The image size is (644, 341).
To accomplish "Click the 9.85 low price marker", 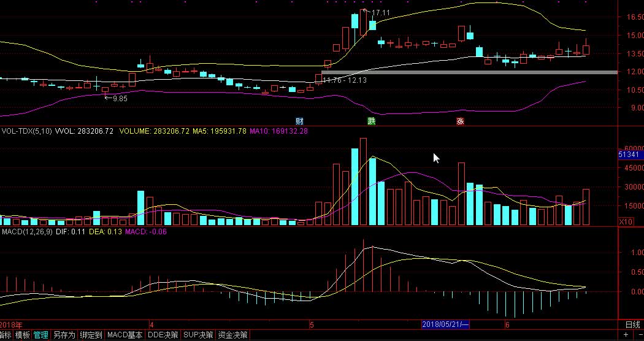I will [x=120, y=98].
